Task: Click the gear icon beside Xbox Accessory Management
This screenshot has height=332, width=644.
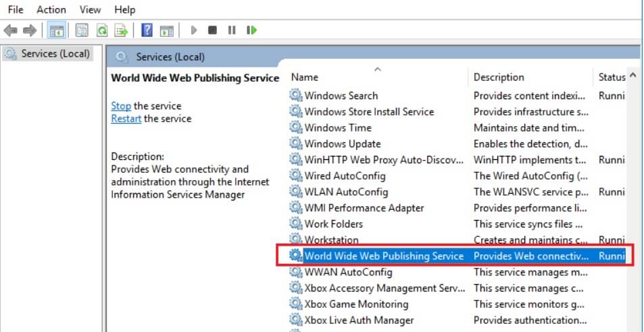Action: click(296, 287)
